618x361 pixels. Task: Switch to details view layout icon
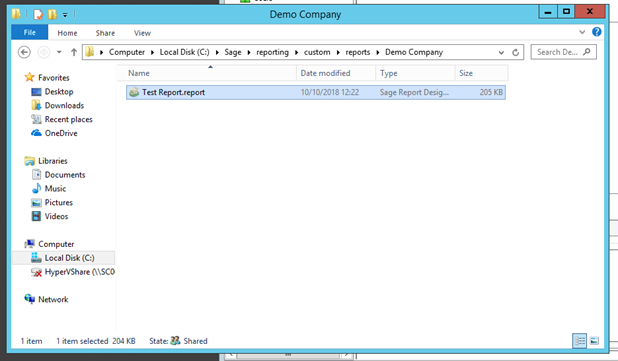coord(579,341)
